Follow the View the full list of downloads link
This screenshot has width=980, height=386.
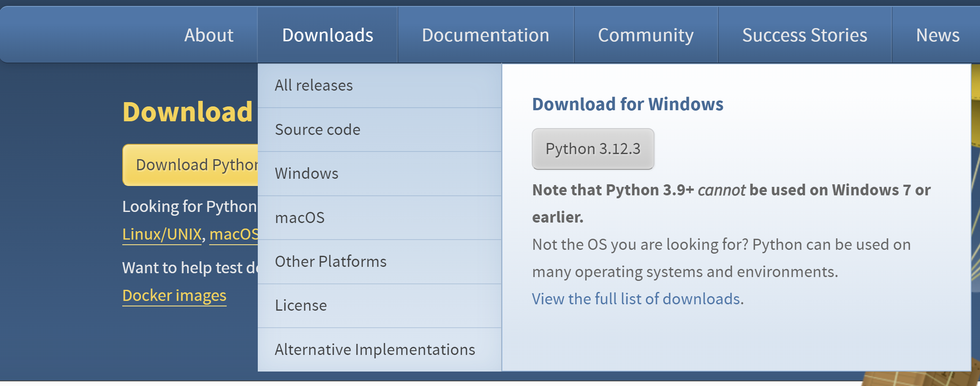[x=636, y=299]
